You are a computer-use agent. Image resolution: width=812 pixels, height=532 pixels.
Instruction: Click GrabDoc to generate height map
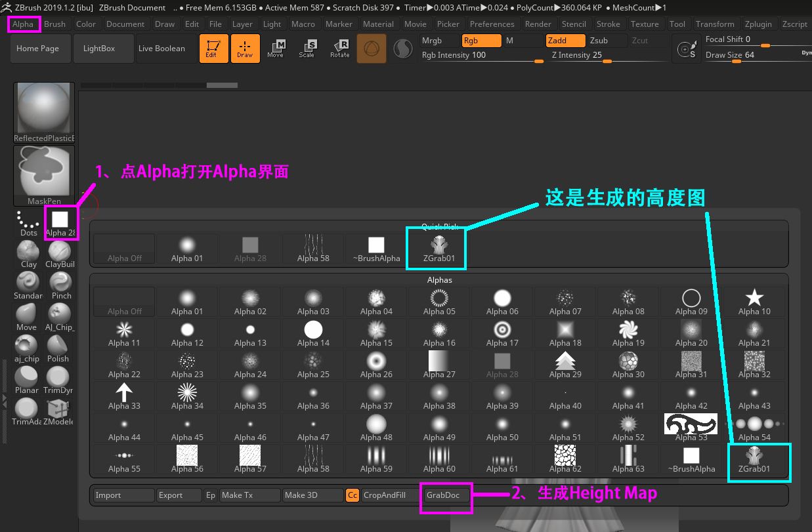(446, 495)
